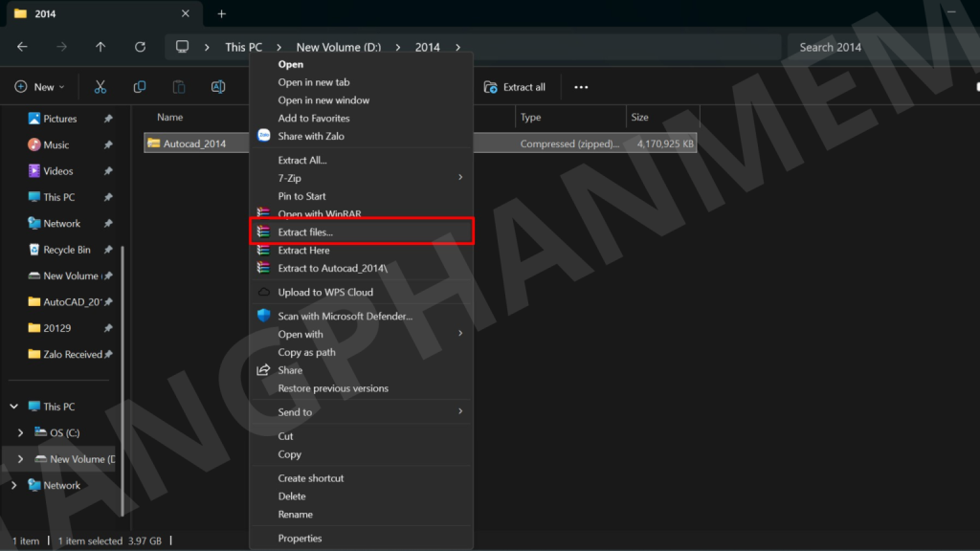Screen dimensions: 980x551
Task: Open a new tab with plus button
Action: click(222, 13)
